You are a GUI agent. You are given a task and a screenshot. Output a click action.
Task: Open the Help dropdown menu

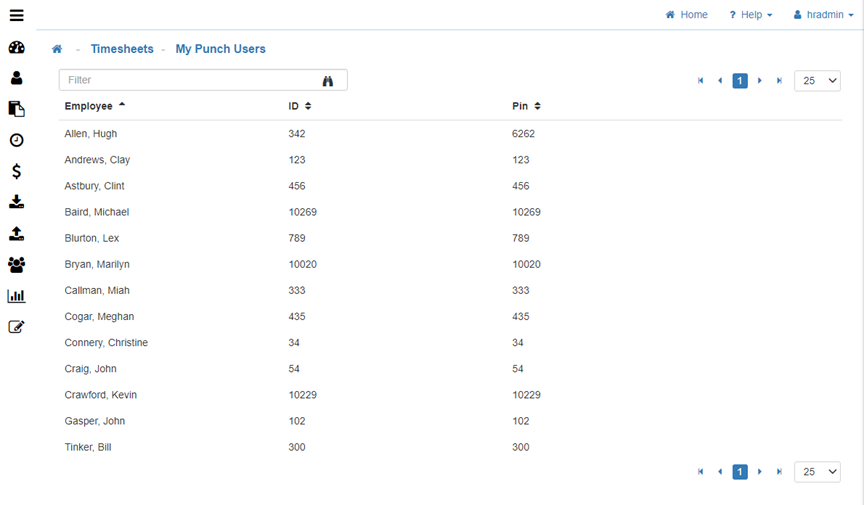click(750, 15)
